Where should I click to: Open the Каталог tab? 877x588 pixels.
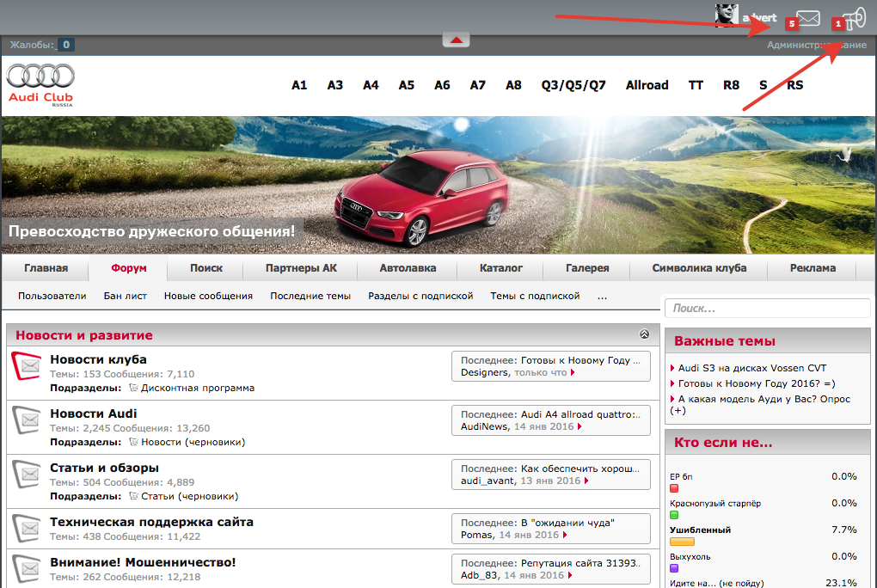pyautogui.click(x=501, y=268)
